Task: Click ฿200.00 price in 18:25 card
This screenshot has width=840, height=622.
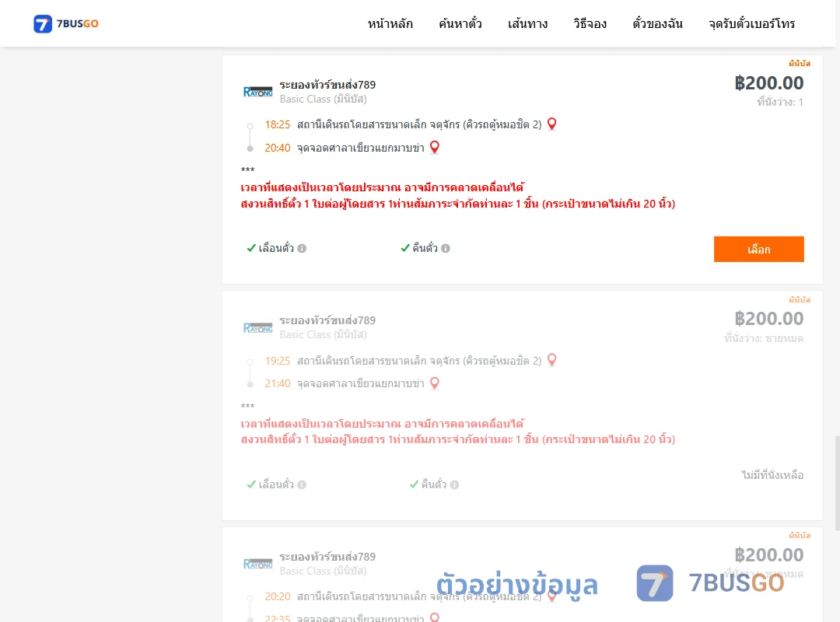Action: [768, 83]
